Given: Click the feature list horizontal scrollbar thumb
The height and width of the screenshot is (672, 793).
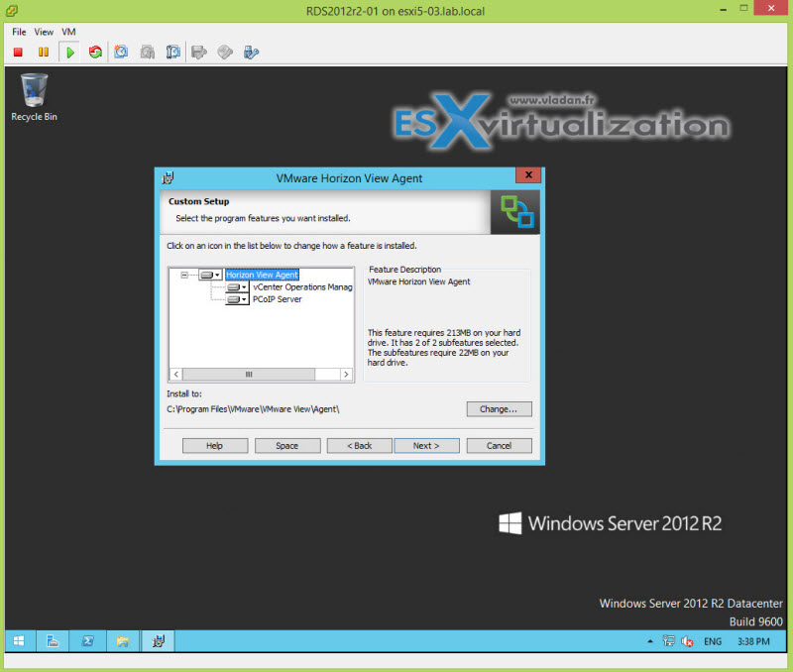Looking at the screenshot, I should (249, 375).
